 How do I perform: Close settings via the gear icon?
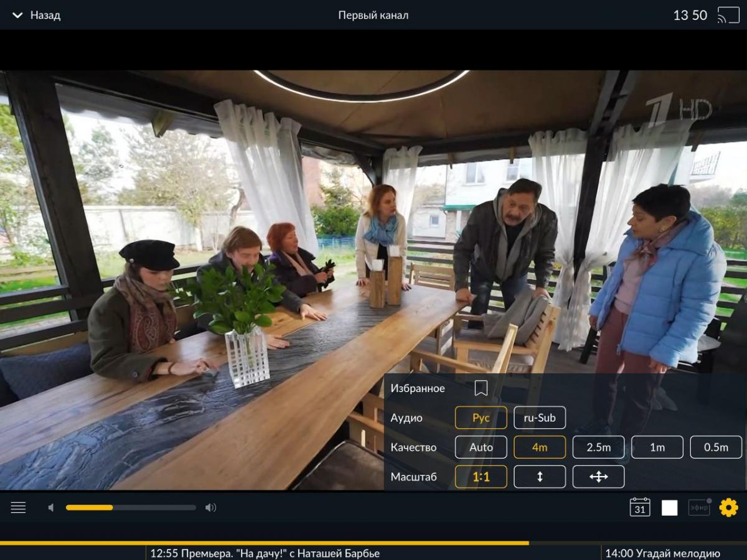[x=728, y=508]
